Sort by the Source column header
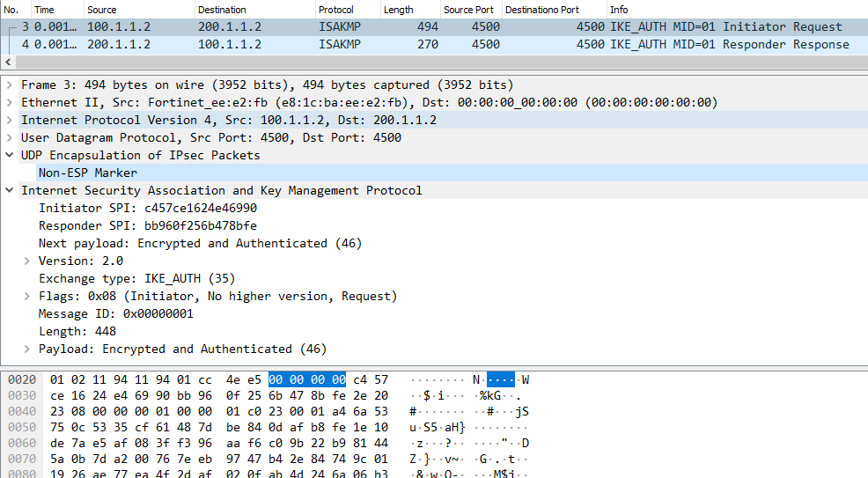868x478 pixels. [101, 10]
